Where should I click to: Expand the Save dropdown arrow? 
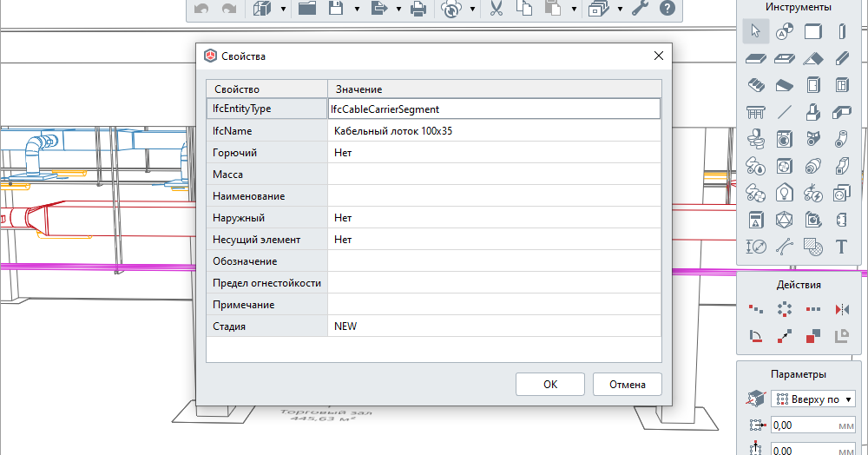pyautogui.click(x=357, y=9)
